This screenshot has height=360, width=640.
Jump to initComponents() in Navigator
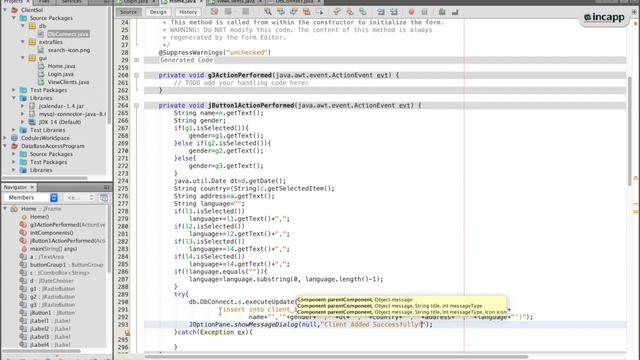[x=51, y=233]
